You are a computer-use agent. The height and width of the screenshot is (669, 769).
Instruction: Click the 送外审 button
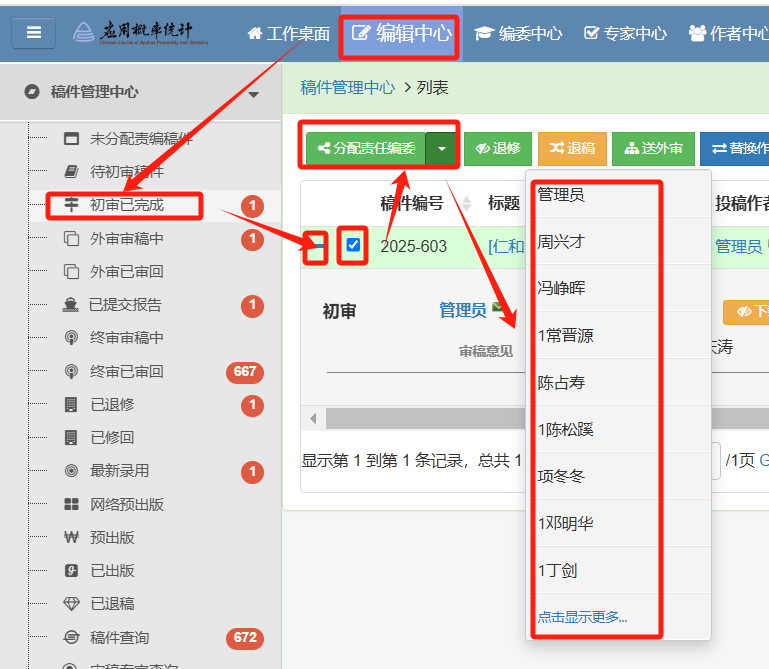(653, 148)
